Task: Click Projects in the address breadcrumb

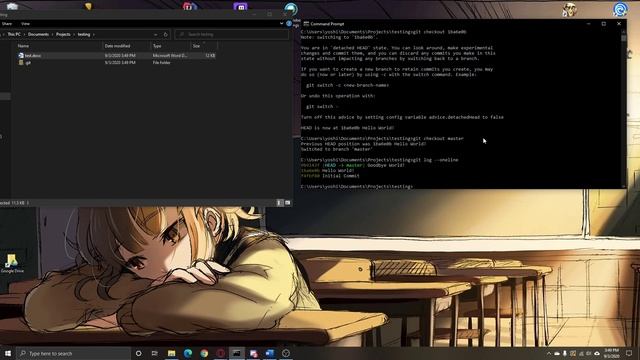Action: pos(63,35)
